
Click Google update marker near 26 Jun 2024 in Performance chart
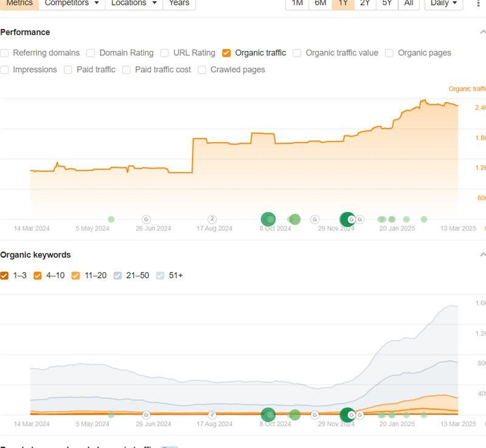pyautogui.click(x=146, y=219)
